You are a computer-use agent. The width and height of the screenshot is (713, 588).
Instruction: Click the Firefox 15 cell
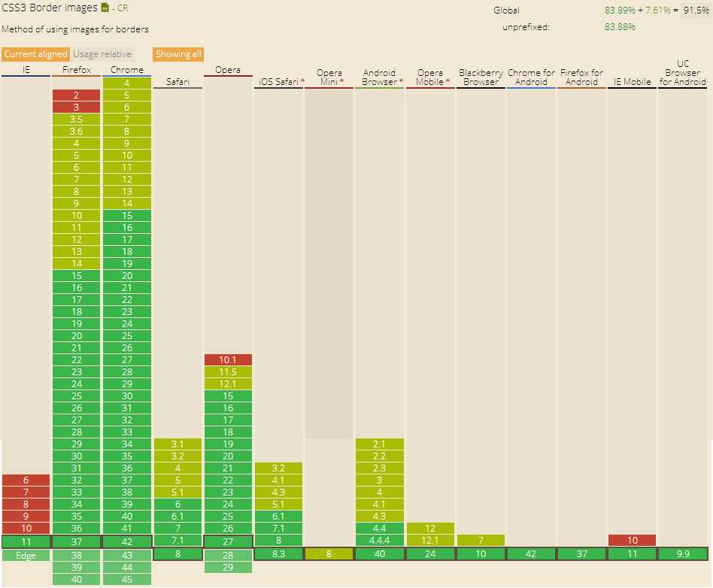pyautogui.click(x=77, y=276)
